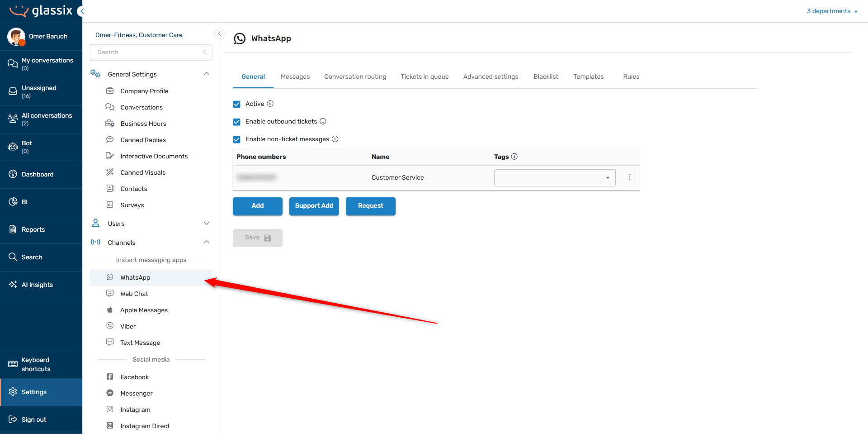
Task: Switch to the Blacklist tab
Action: pyautogui.click(x=546, y=77)
